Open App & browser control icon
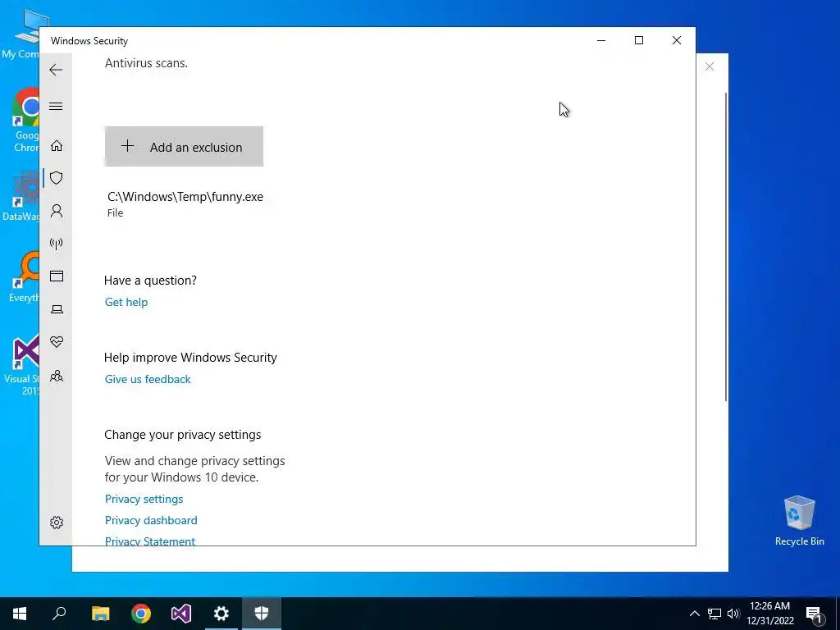This screenshot has width=840, height=630. point(57,276)
